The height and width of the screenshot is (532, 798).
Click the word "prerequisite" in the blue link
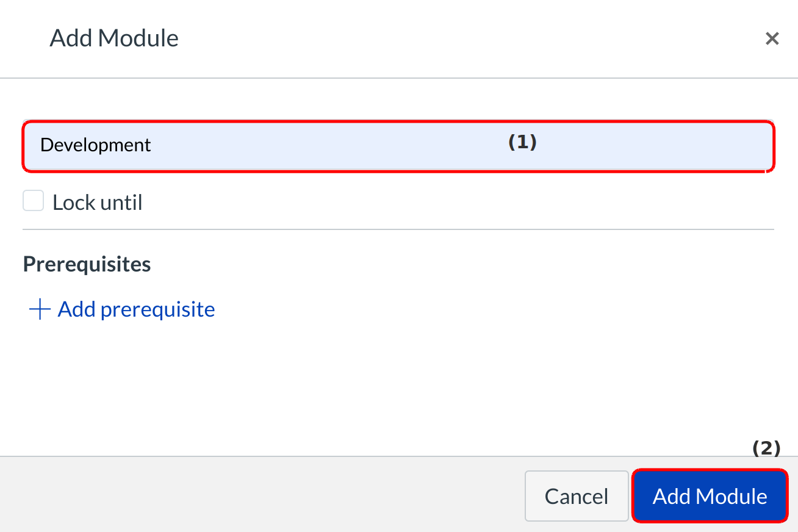(x=157, y=310)
